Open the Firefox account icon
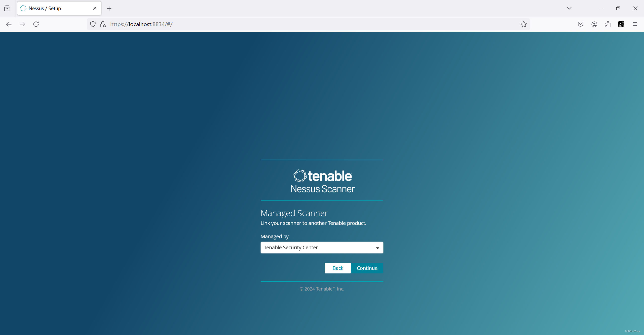Viewport: 644px width, 335px height. (594, 24)
